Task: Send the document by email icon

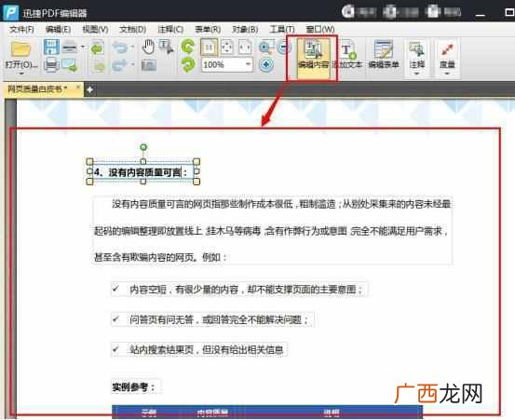Action: coord(70,65)
